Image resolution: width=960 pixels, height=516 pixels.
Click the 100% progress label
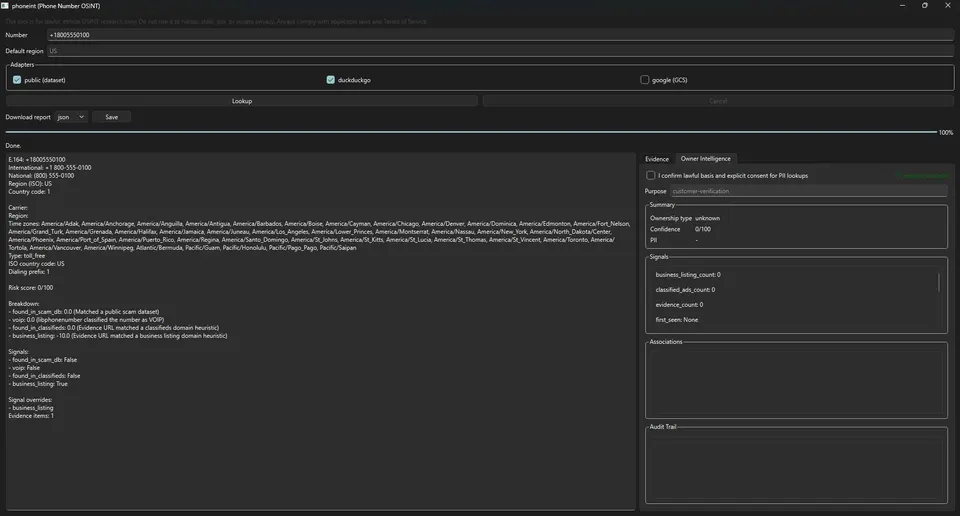coord(946,132)
